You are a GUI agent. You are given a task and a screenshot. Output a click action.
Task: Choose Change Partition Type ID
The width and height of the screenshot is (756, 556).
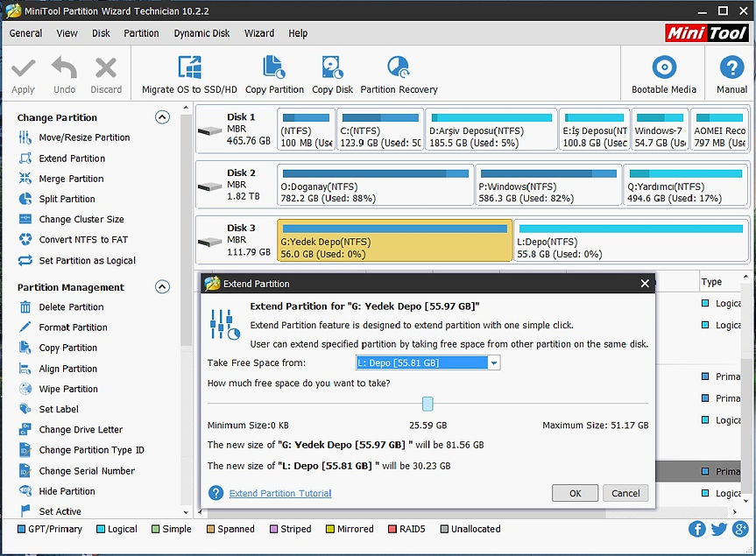(x=81, y=450)
